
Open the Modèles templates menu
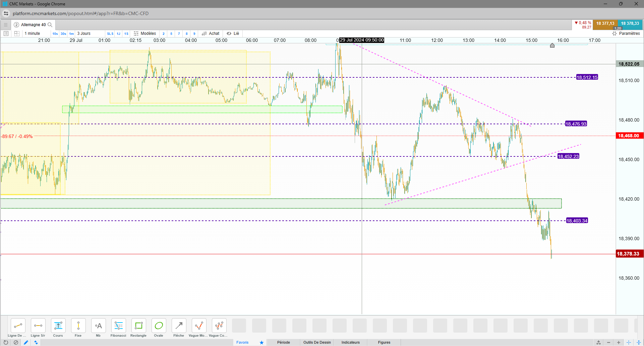(145, 33)
